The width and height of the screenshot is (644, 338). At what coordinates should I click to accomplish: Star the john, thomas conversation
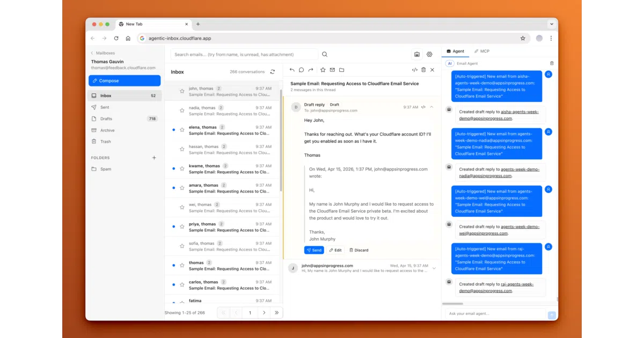coord(182,91)
